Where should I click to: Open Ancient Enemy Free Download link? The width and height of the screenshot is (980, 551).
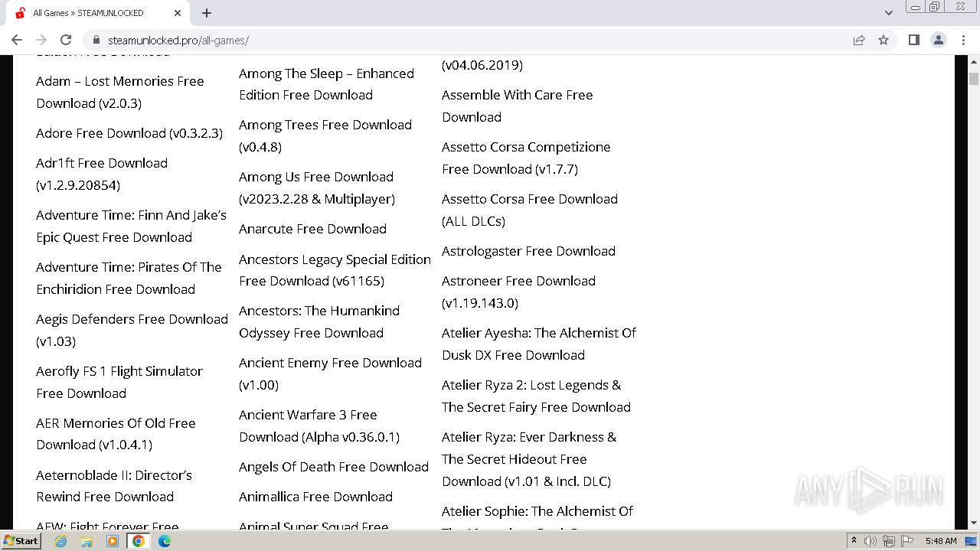330,373
